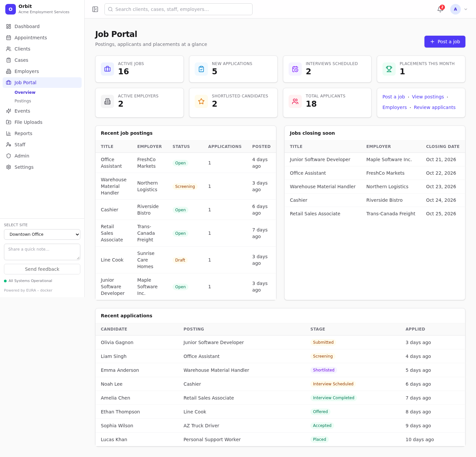Click the Appointments calendar icon

[x=9, y=38]
